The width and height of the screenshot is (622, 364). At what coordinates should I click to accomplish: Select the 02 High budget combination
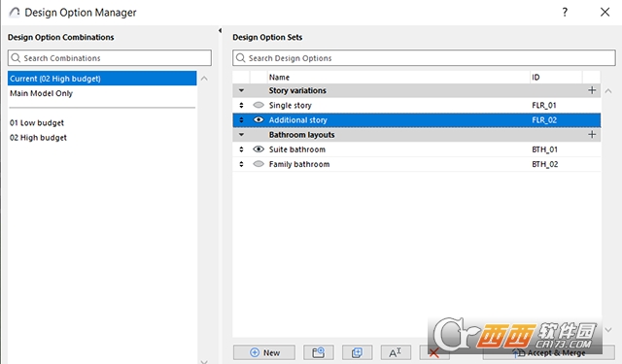point(102,138)
